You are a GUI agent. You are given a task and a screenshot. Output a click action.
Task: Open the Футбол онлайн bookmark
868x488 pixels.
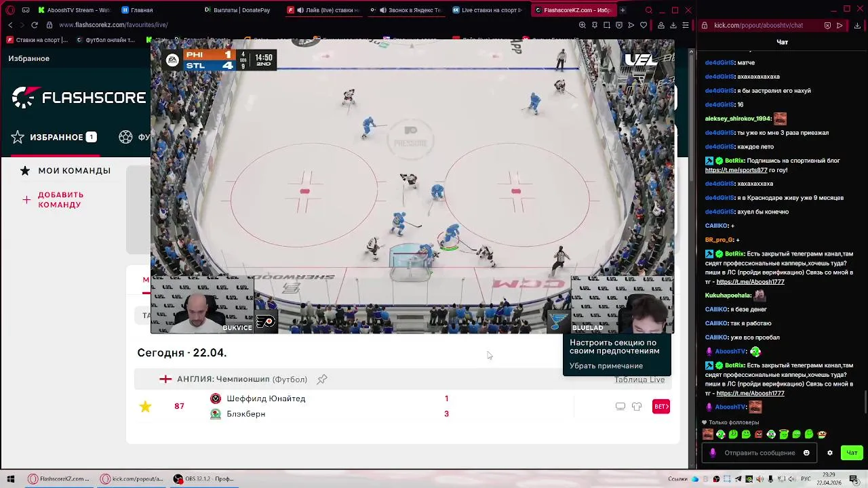click(x=106, y=40)
